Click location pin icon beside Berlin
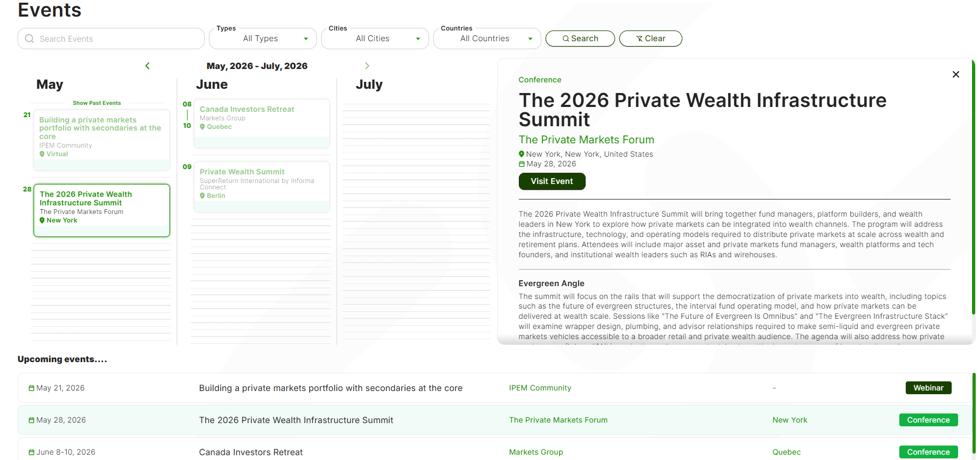Image resolution: width=980 pixels, height=460 pixels. pyautogui.click(x=203, y=196)
